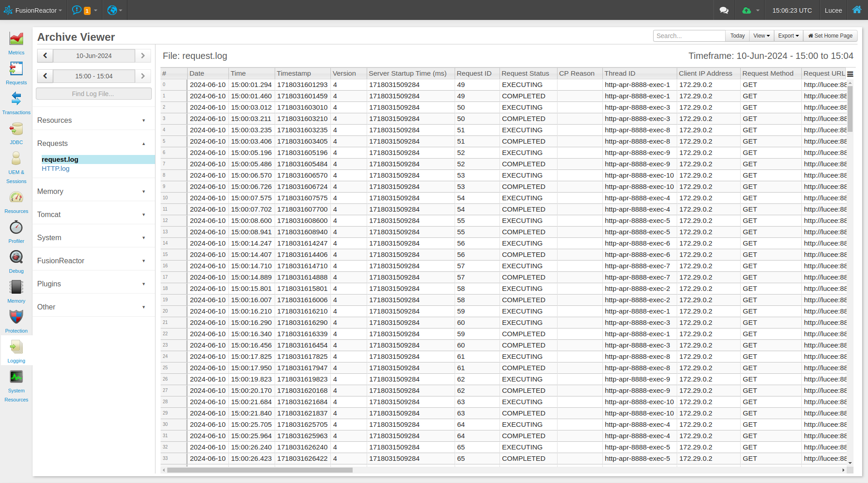Image resolution: width=868 pixels, height=483 pixels.
Task: Click the Today button
Action: point(737,36)
